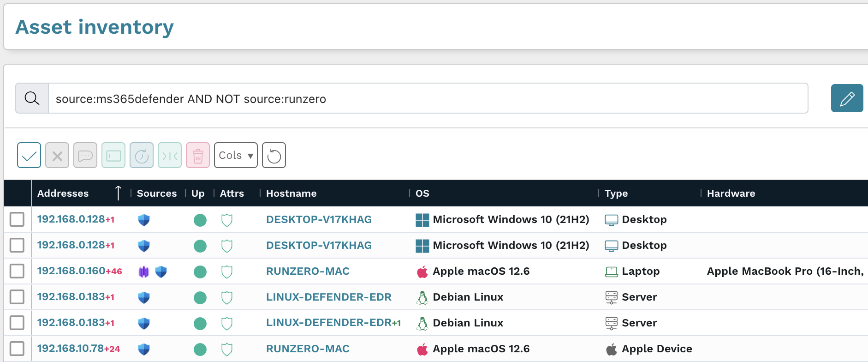868x362 pixels.
Task: Click the refresh table reload button
Action: coord(274,155)
